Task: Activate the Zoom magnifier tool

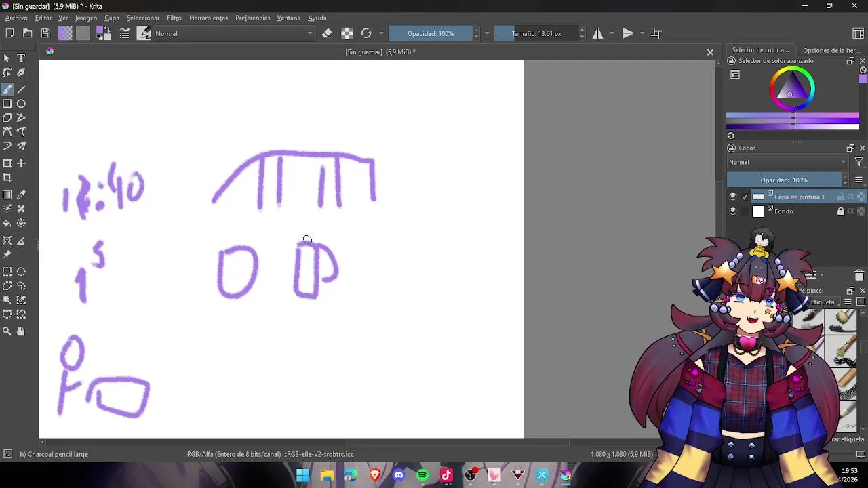Action: click(x=7, y=331)
